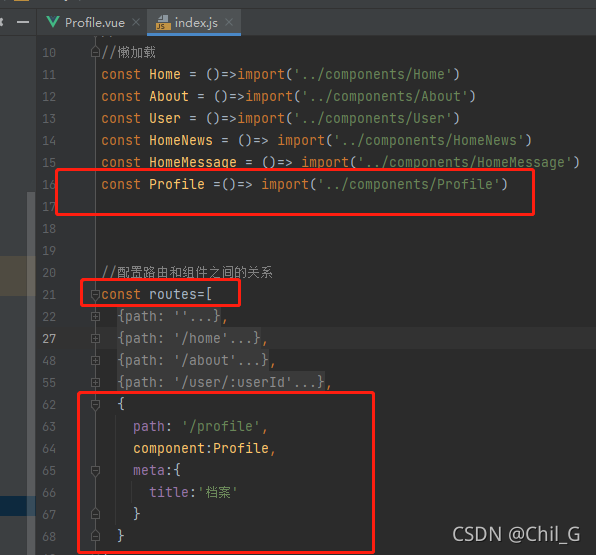This screenshot has height=555, width=596.
Task: Click the Vue icon on Profile.vue tab
Action: (x=53, y=22)
